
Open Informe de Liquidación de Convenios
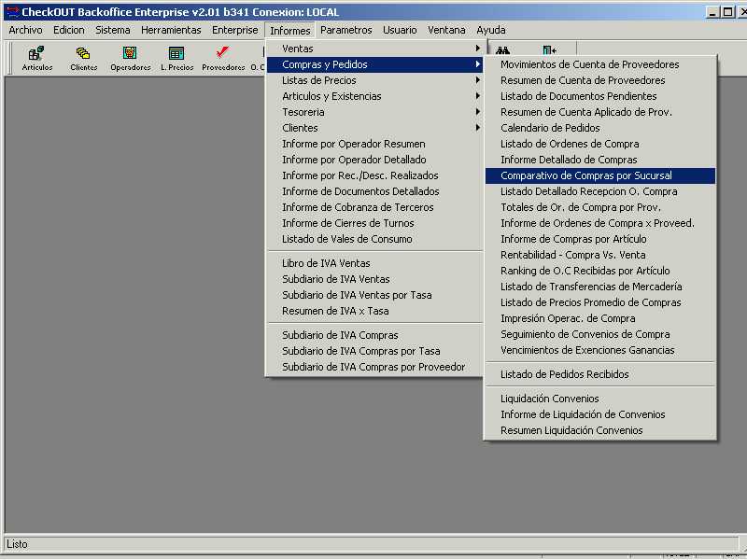coord(600,414)
